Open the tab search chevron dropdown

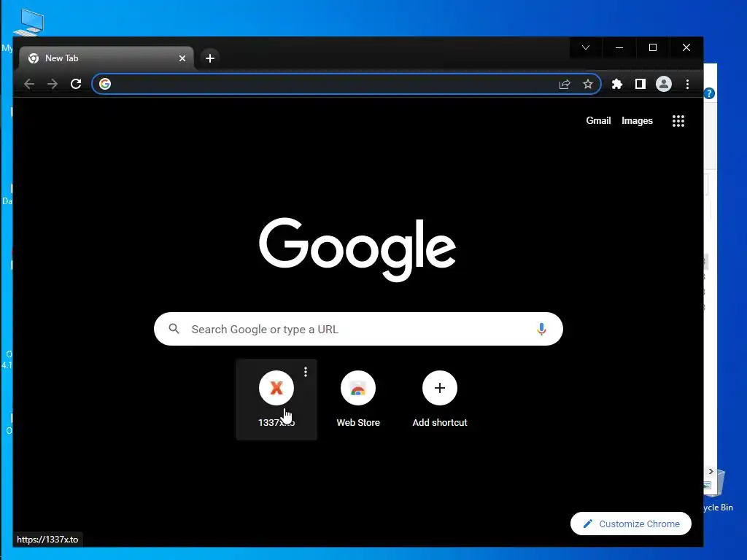586,47
